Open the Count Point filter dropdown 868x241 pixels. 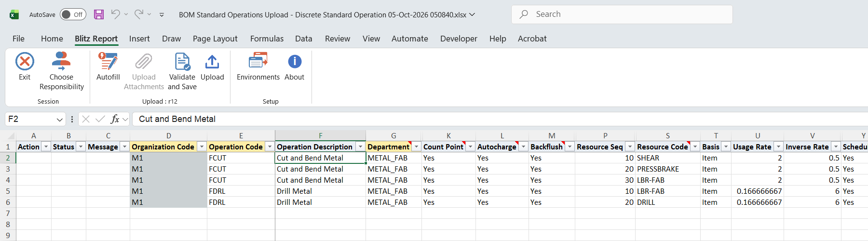[470, 147]
